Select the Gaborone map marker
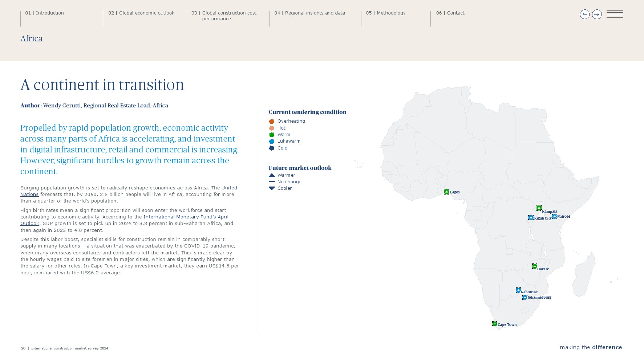The image size is (644, 360). point(518,290)
